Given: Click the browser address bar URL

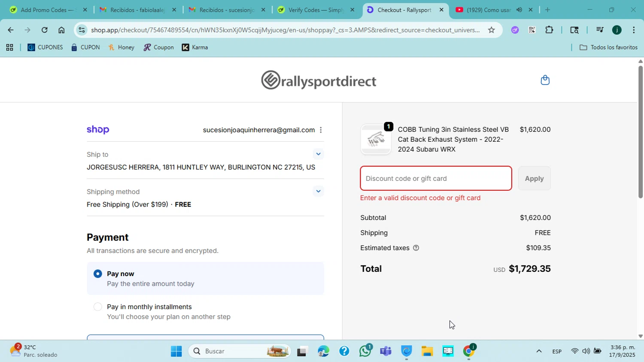Looking at the screenshot, I should point(285,30).
